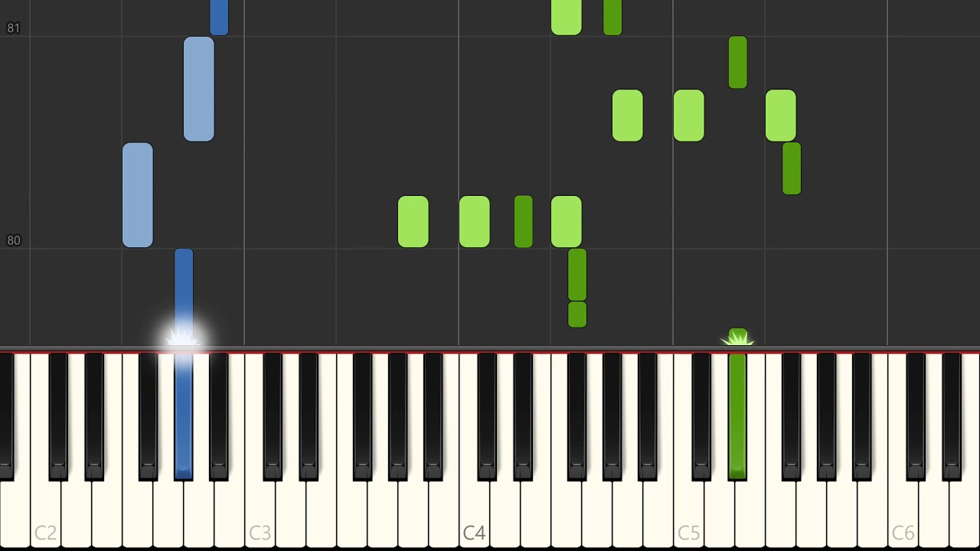The image size is (980, 551).
Task: Click the green highlighted D#5 black key
Action: tap(737, 417)
